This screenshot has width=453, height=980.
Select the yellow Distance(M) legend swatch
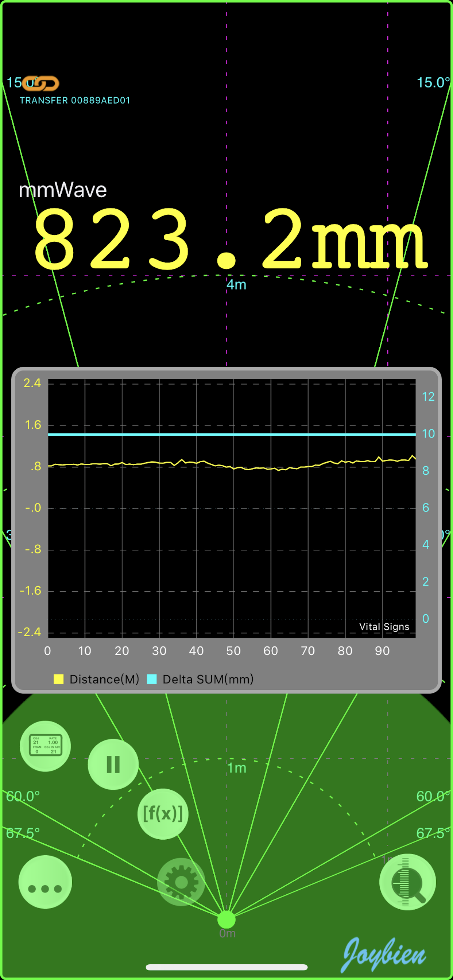59,679
